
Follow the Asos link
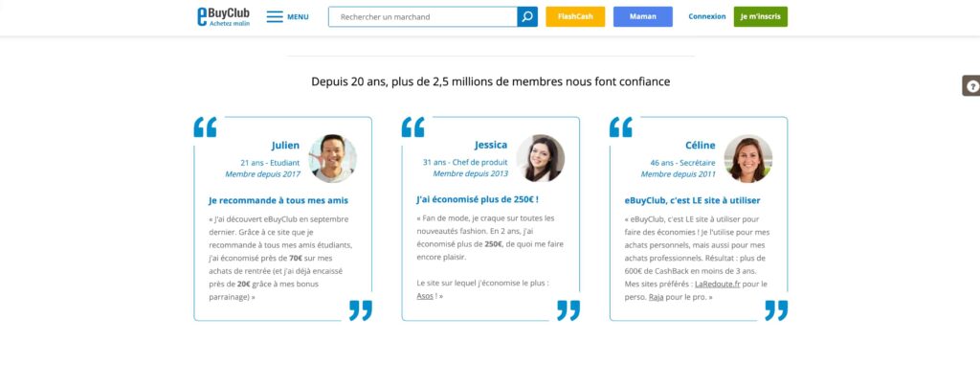pos(425,296)
